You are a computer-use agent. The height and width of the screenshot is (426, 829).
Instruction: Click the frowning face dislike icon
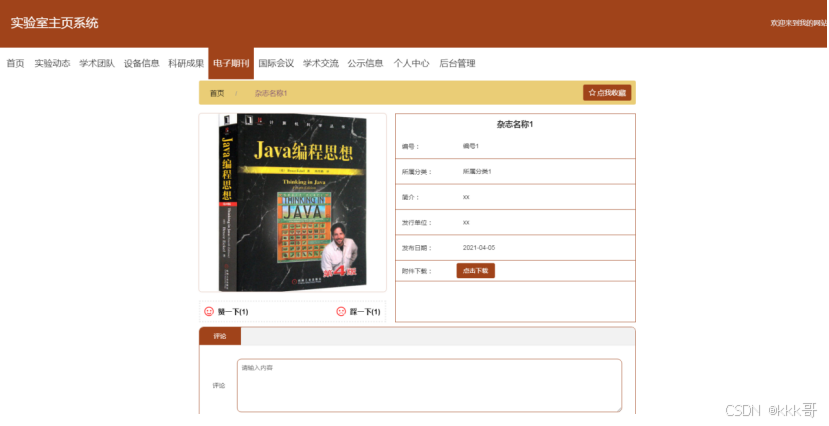click(x=341, y=311)
